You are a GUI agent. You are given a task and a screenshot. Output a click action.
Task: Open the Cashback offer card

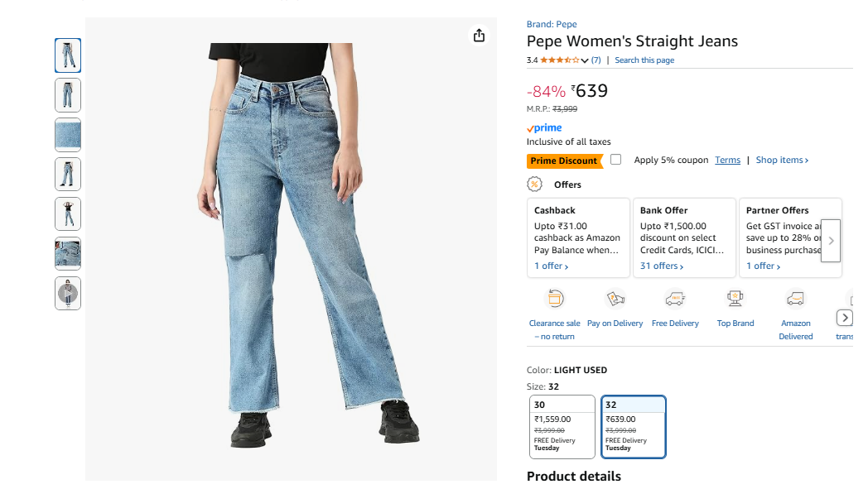click(578, 237)
